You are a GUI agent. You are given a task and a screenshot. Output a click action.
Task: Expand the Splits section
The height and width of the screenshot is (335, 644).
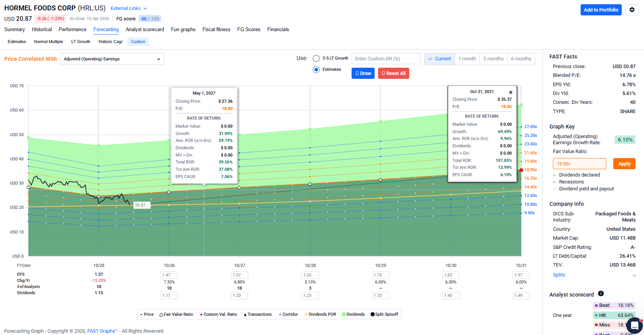click(x=594, y=275)
